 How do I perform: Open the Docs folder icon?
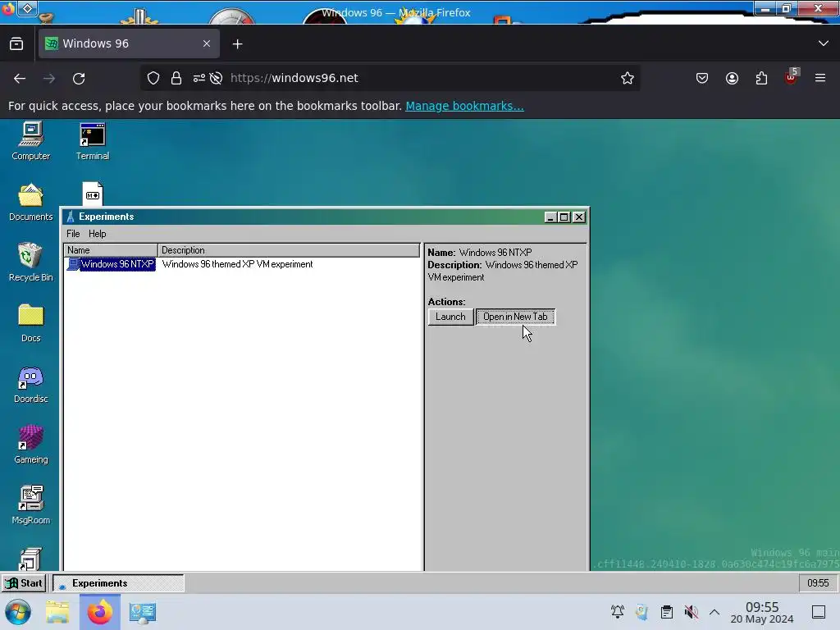tap(31, 322)
